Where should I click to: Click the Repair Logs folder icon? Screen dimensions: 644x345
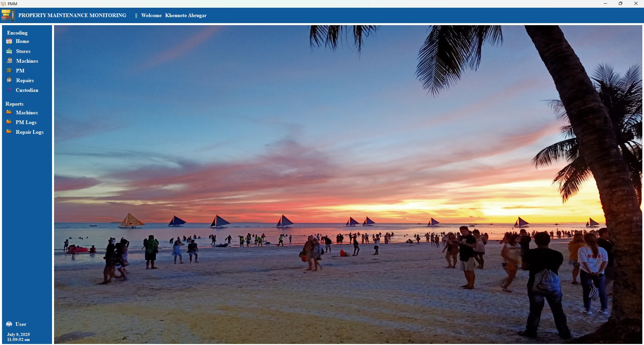(9, 131)
